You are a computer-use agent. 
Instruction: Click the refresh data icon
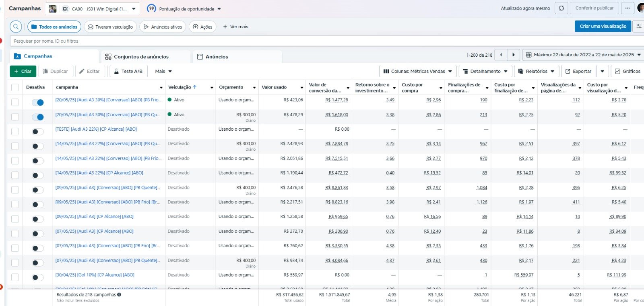click(x=561, y=8)
